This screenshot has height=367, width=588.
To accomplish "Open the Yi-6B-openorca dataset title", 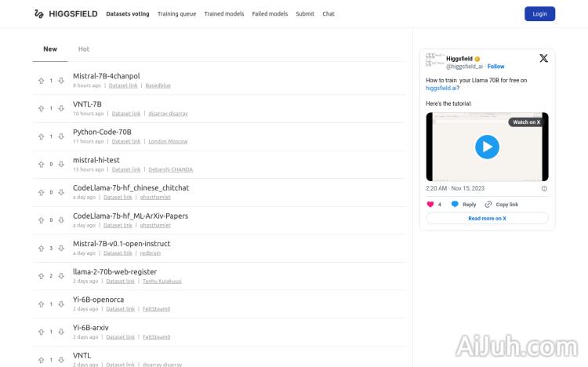I will [98, 300].
